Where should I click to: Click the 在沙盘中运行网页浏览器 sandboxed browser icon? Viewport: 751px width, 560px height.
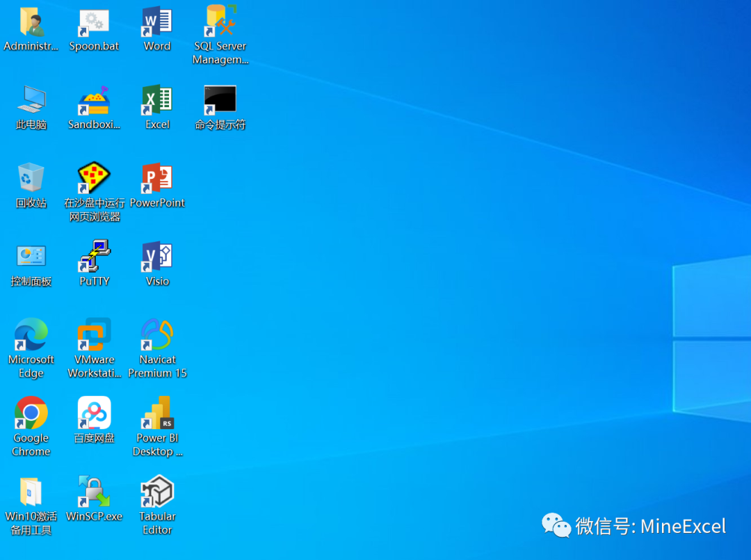[x=94, y=178]
